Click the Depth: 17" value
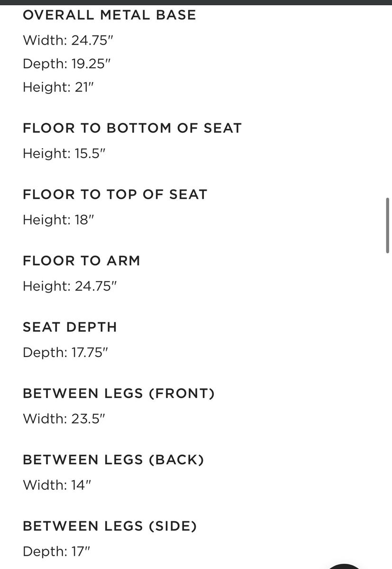The height and width of the screenshot is (569, 392). (56, 552)
